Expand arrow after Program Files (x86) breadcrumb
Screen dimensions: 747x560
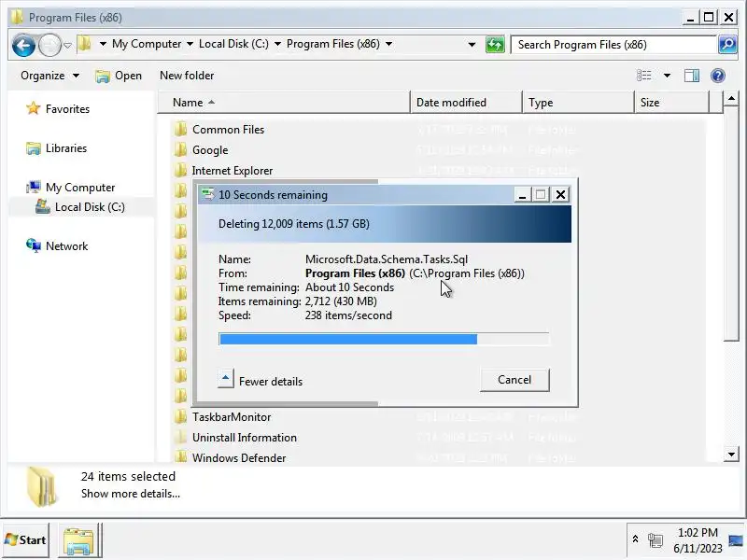[388, 44]
